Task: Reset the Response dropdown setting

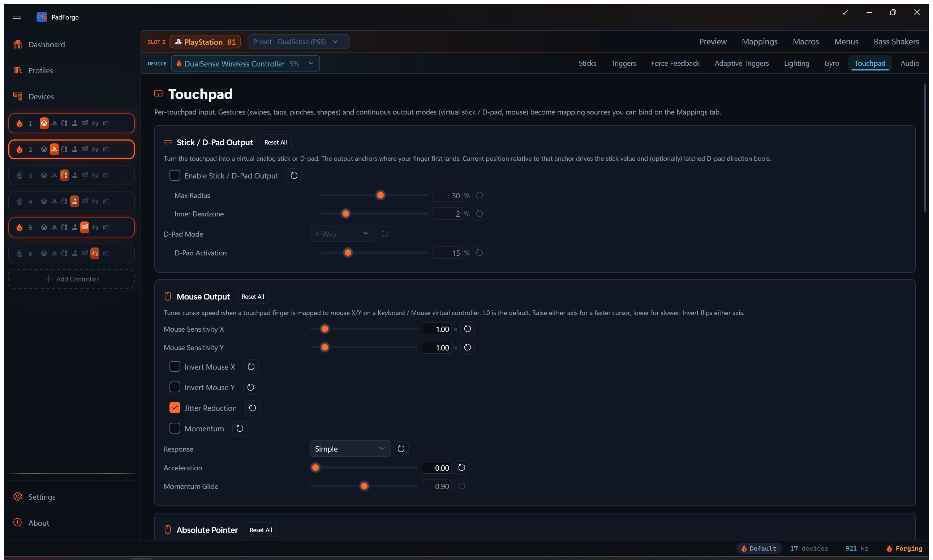Action: (401, 449)
